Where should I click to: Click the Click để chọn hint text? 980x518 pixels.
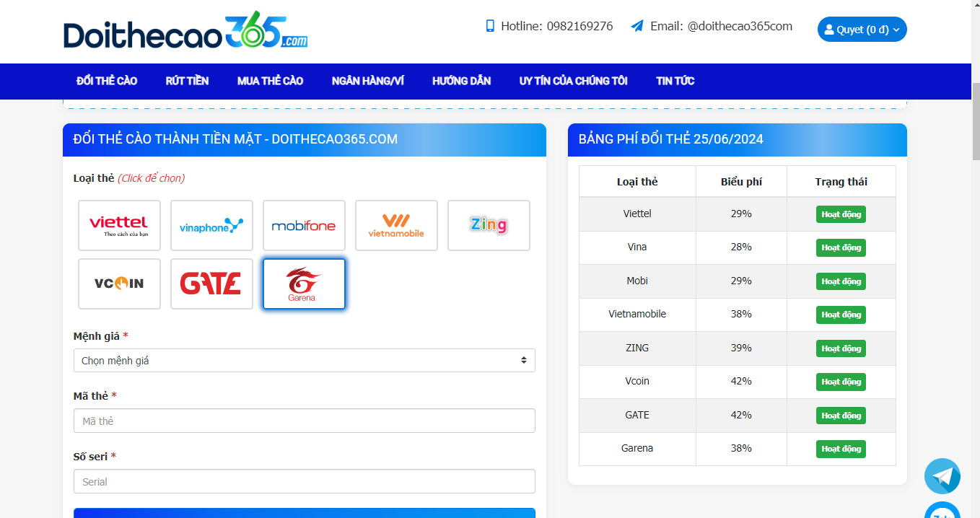point(151,178)
